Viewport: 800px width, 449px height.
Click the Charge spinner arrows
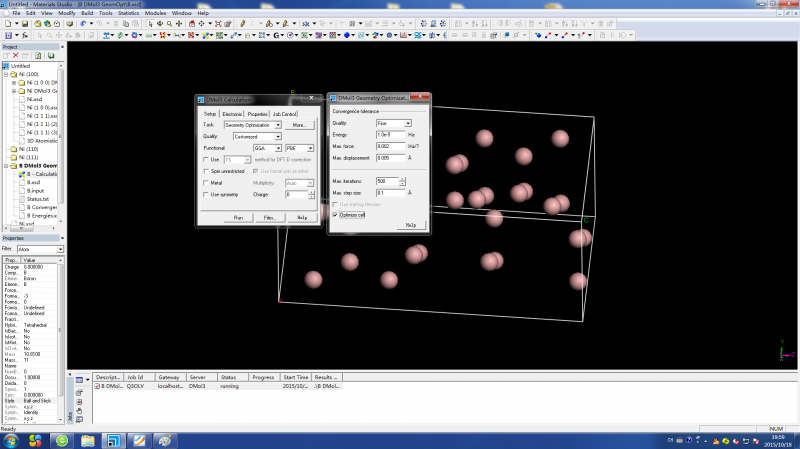point(311,194)
